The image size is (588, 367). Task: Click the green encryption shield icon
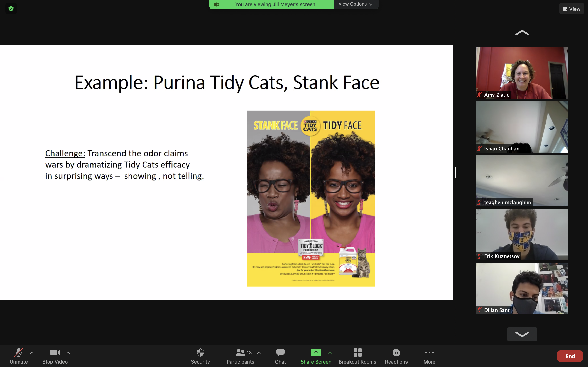click(11, 9)
